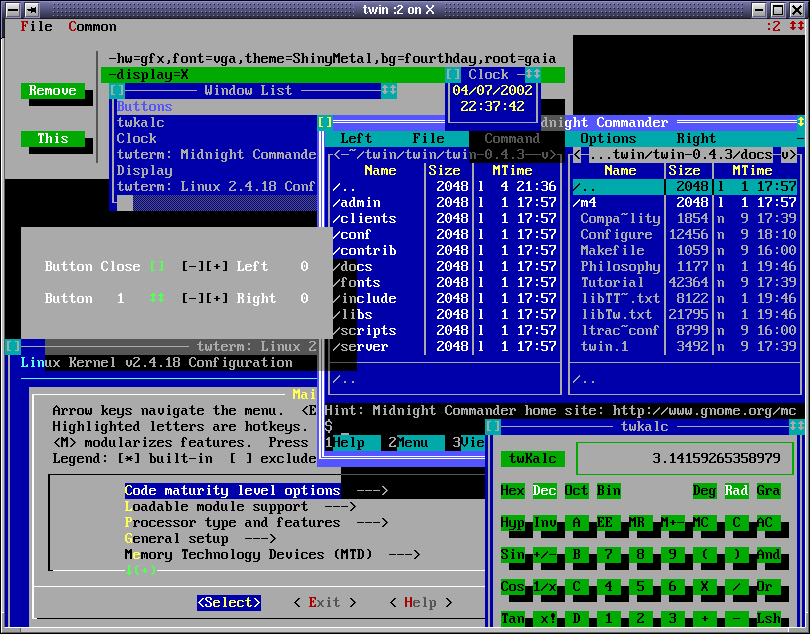Open the File menu on twin menu bar
This screenshot has width=810, height=634.
(35, 27)
